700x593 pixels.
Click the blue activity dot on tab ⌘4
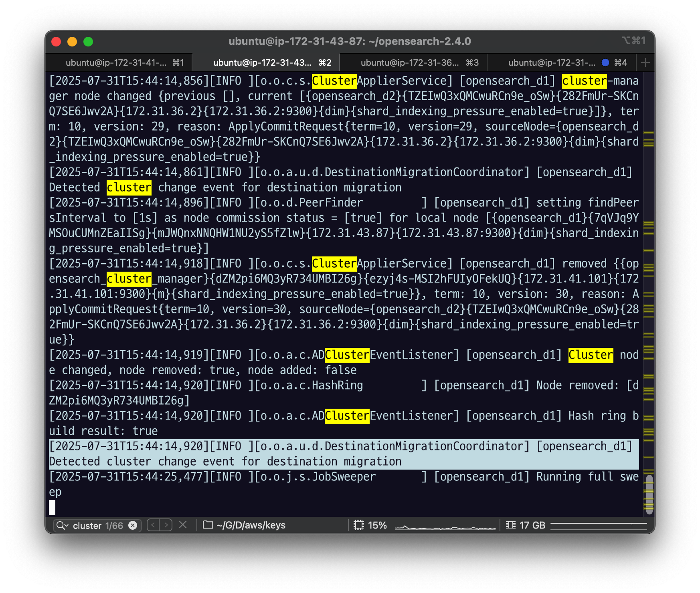tap(605, 63)
